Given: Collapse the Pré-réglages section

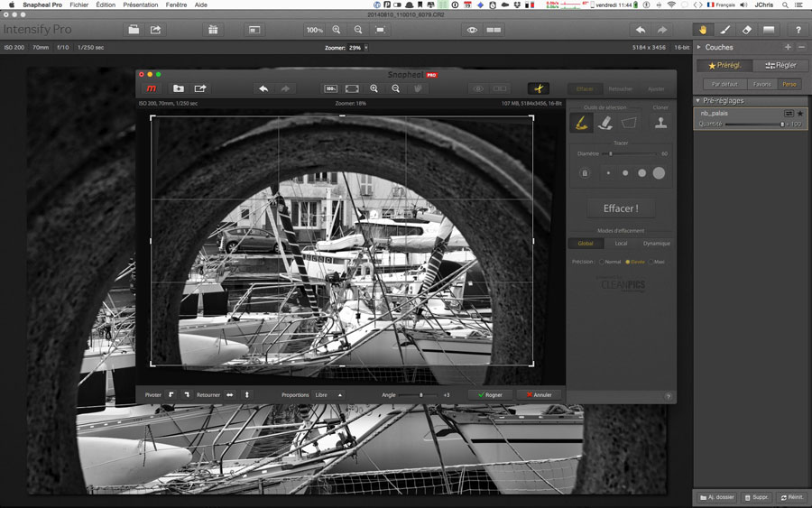Looking at the screenshot, I should coord(698,100).
